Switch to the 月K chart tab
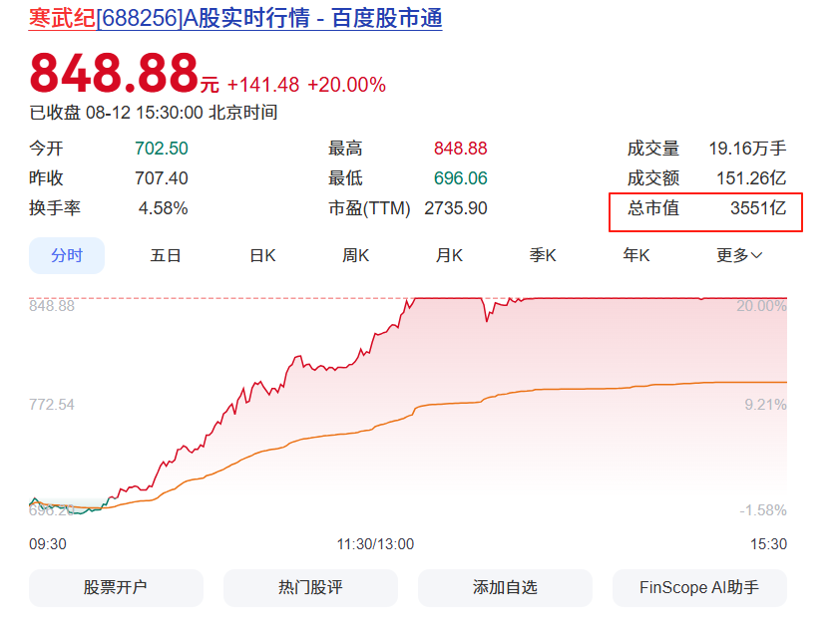Image resolution: width=840 pixels, height=635 pixels. (449, 255)
